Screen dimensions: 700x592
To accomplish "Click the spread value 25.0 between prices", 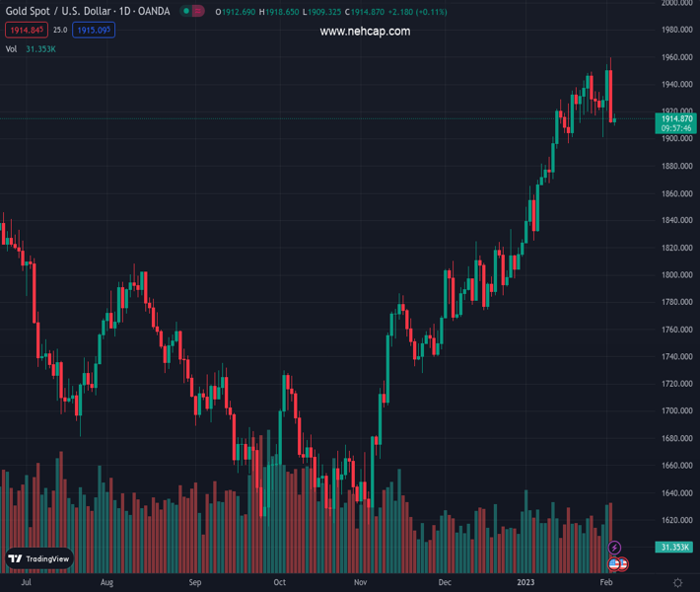I will [x=60, y=31].
